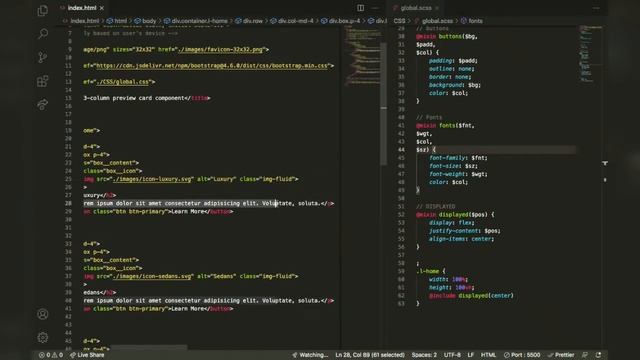Click the 'Learn More' text on line 29
This screenshot has width=640, height=360.
click(x=187, y=211)
